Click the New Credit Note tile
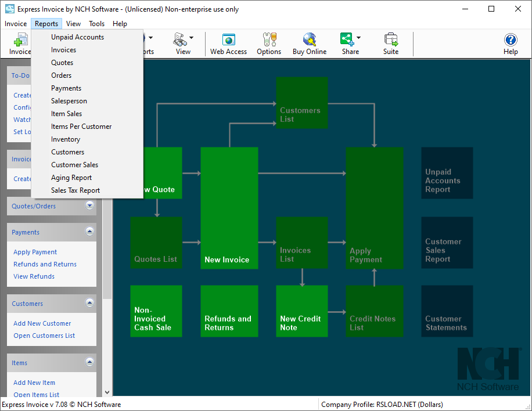This screenshot has height=411, width=532. (302, 311)
